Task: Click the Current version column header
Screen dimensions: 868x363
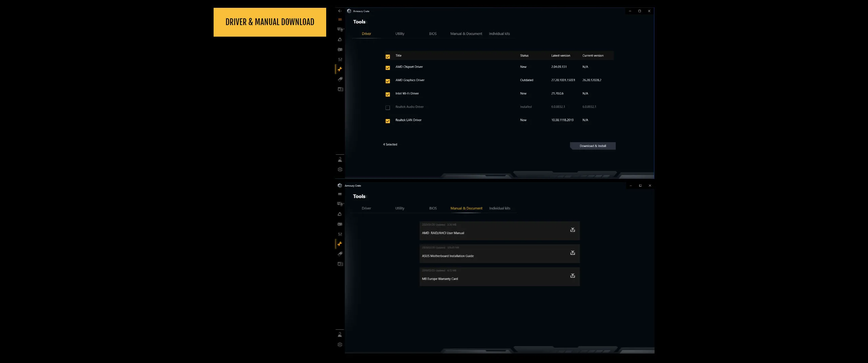Action: (593, 56)
